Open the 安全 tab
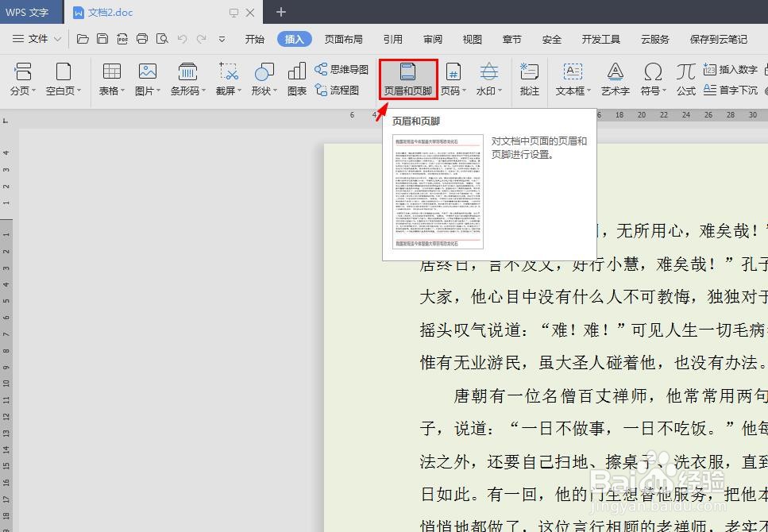768x532 pixels. coord(551,39)
